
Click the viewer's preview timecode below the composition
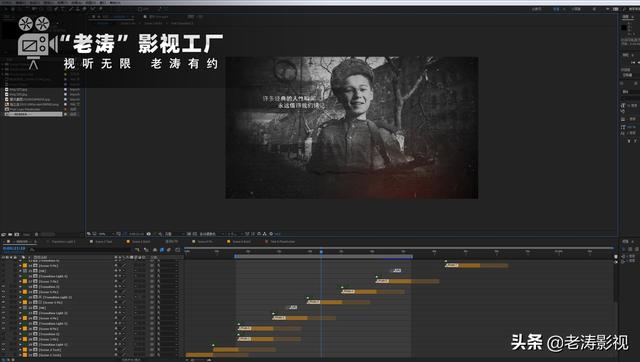[x=137, y=234]
